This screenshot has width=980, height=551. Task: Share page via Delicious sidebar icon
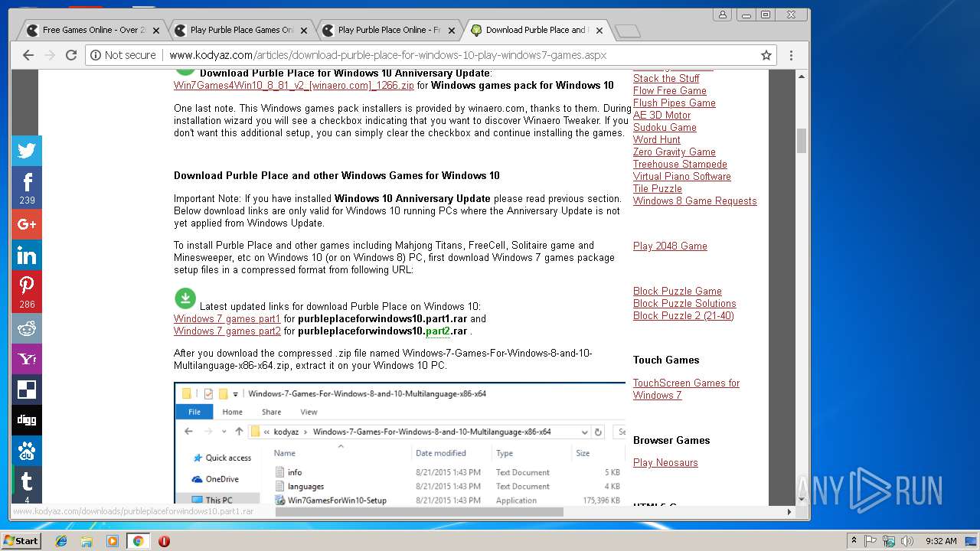click(27, 390)
